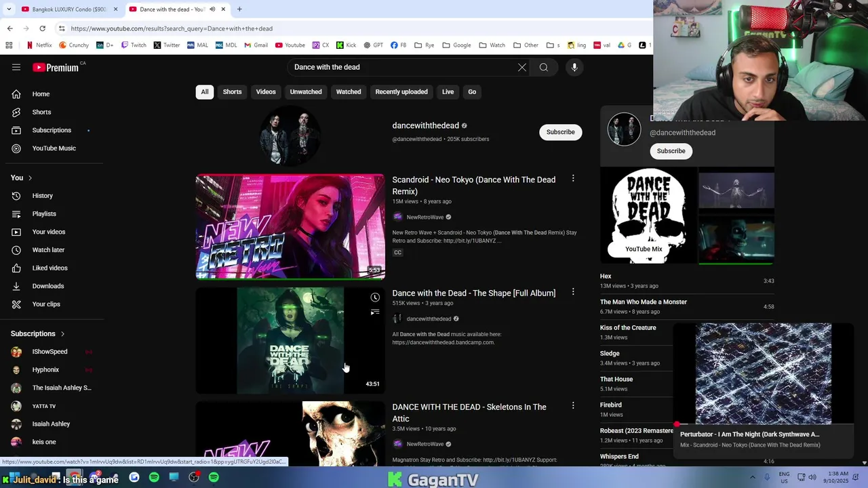Open more options for The Shape full album
The height and width of the screenshot is (488, 868).
pyautogui.click(x=573, y=292)
